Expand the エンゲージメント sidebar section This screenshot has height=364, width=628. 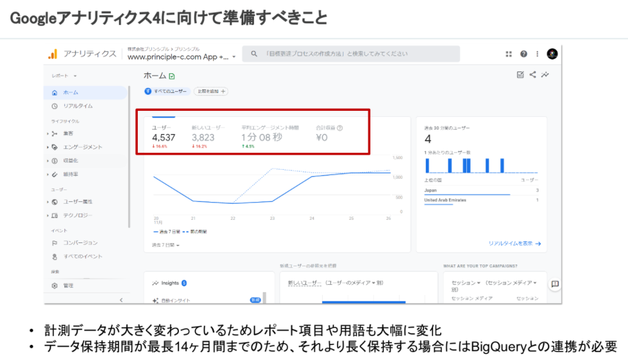pos(82,147)
